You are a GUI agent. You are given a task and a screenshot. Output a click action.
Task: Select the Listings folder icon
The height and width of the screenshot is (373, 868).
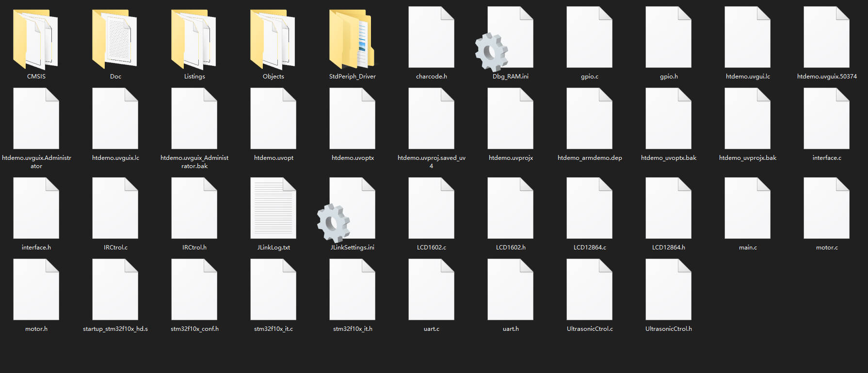point(194,39)
